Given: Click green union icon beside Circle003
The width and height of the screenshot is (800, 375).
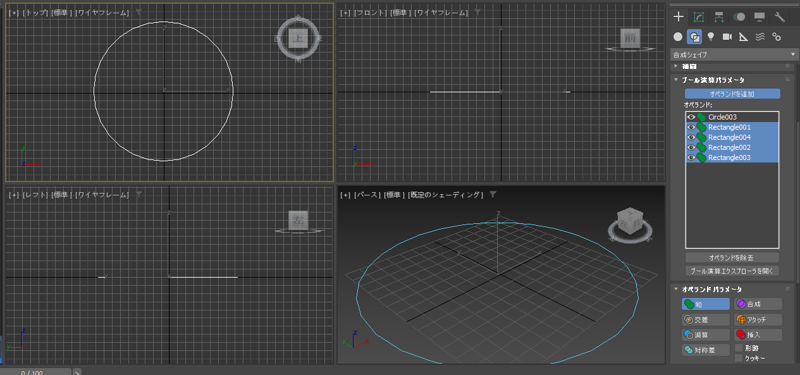Looking at the screenshot, I should (x=702, y=117).
